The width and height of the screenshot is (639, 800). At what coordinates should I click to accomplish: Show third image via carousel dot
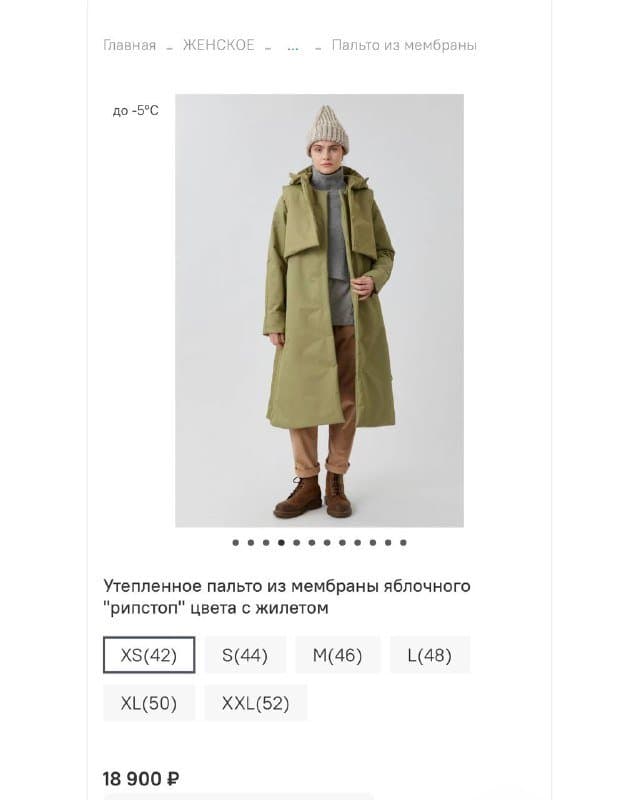pos(266,542)
